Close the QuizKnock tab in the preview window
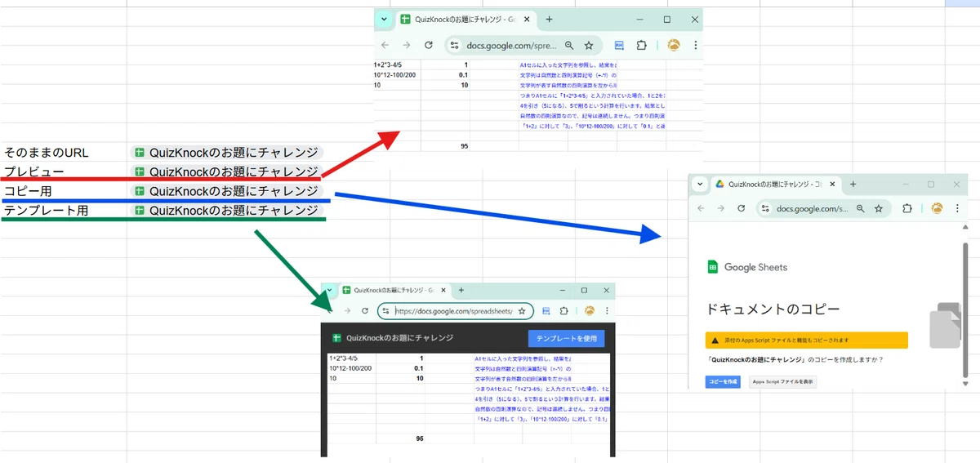 coord(525,20)
